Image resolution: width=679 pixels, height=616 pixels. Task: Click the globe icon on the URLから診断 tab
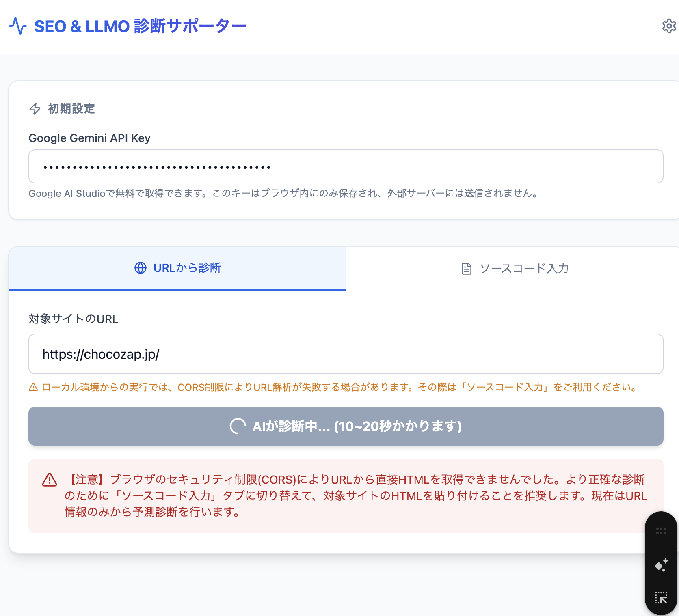click(x=140, y=268)
